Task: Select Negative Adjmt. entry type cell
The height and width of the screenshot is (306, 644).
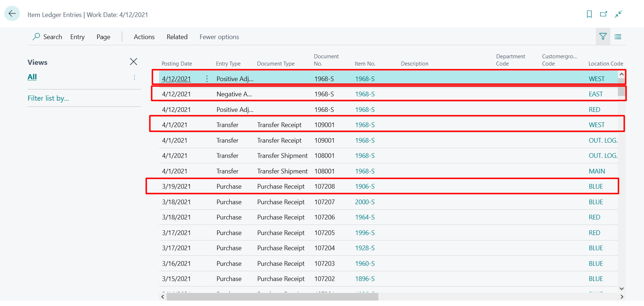Action: (x=234, y=94)
